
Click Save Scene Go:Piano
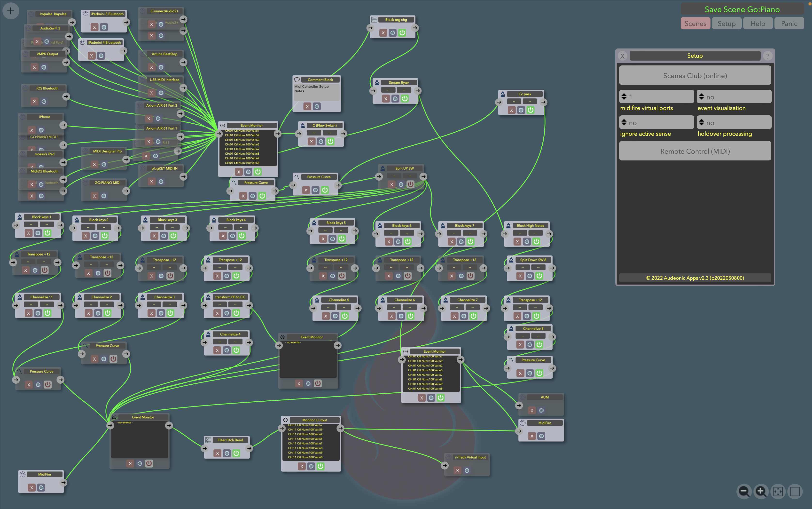(742, 9)
